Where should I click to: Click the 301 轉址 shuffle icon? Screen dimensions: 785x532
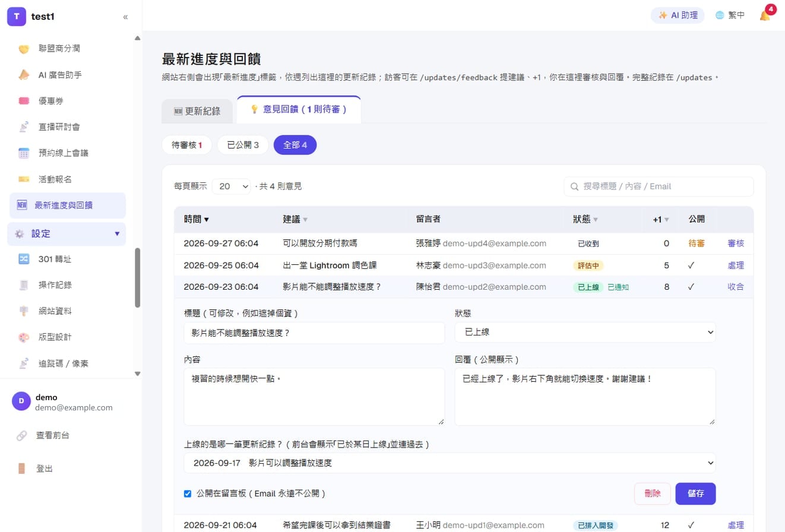click(24, 259)
